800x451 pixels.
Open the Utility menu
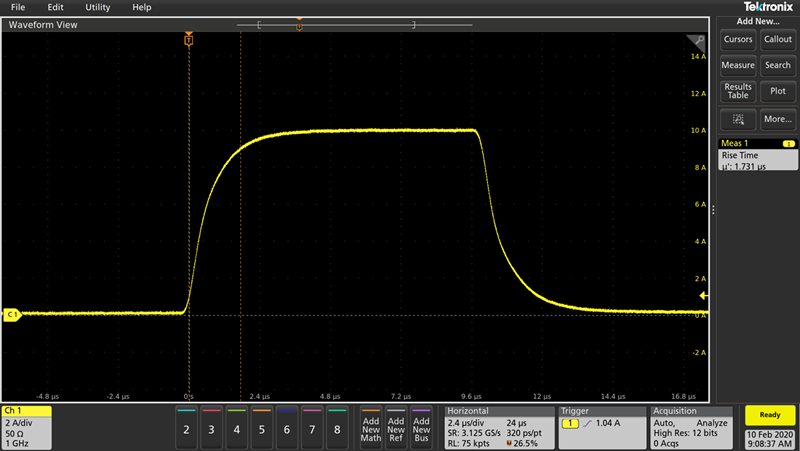point(98,7)
